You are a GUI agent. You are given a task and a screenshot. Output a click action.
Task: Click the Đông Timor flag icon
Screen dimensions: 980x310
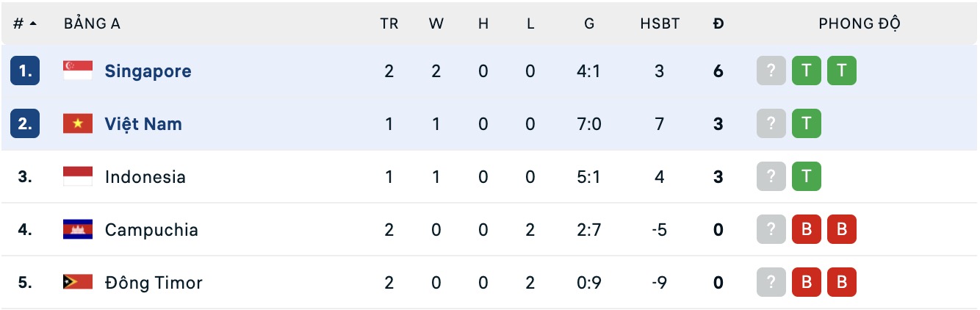point(78,282)
